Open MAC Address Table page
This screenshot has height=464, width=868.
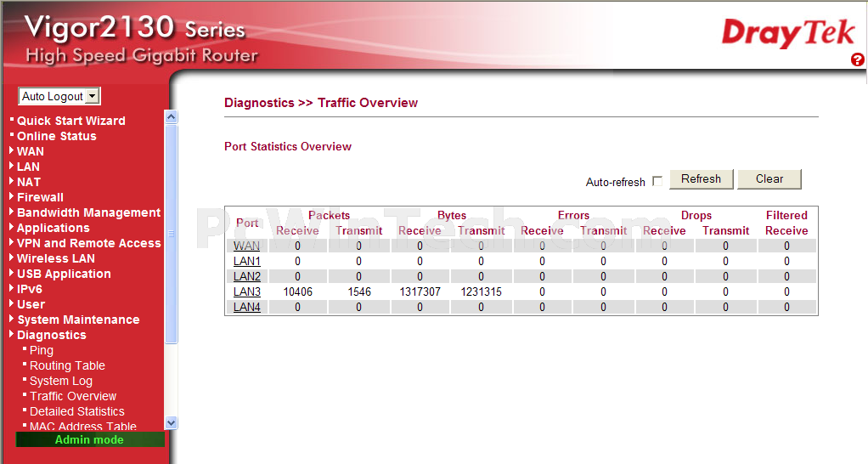point(83,426)
